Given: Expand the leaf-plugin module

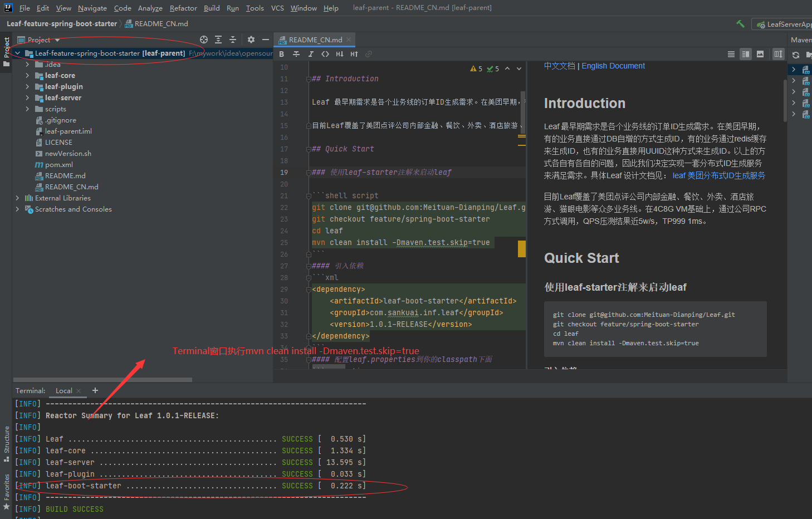Looking at the screenshot, I should [27, 87].
